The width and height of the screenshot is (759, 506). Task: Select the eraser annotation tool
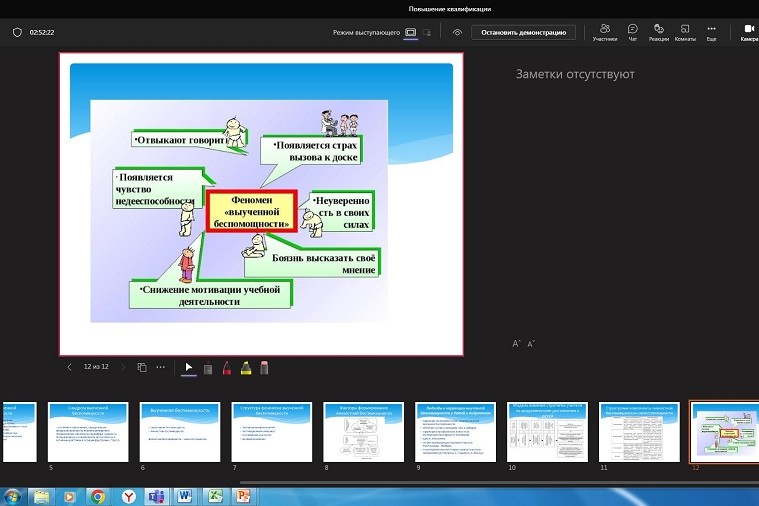264,367
